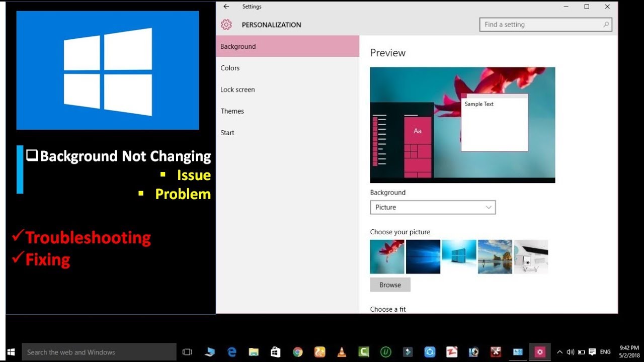Open the Lock screen settings

pyautogui.click(x=237, y=89)
